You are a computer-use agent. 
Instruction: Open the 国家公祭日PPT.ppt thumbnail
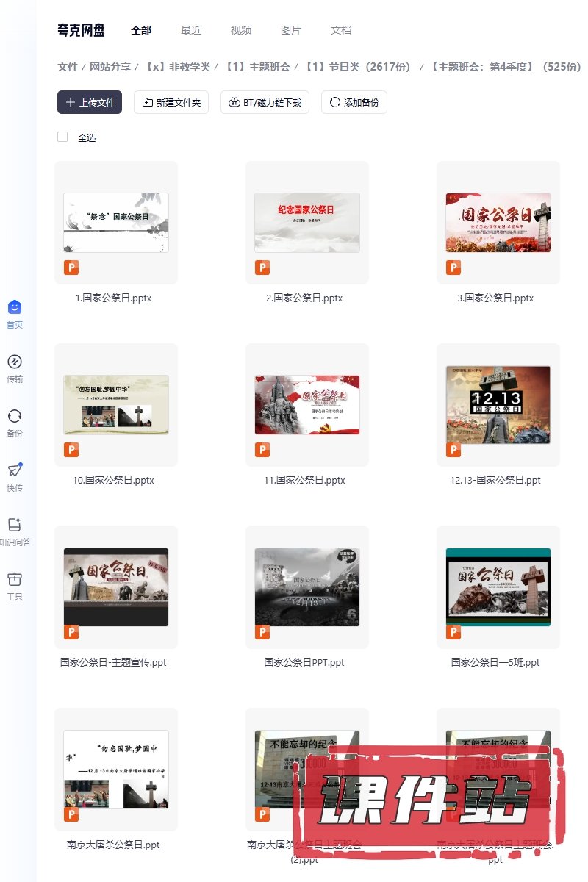(307, 587)
